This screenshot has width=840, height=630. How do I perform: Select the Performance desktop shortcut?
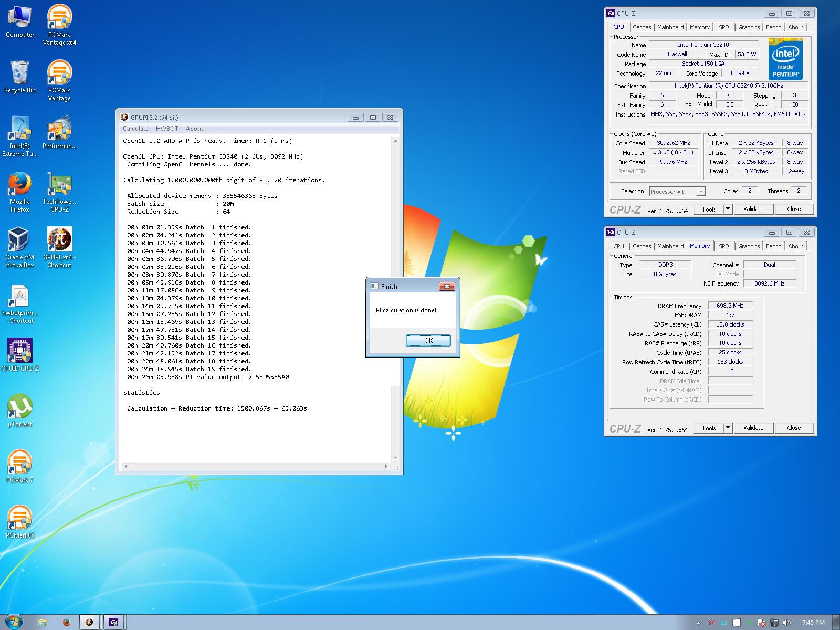click(59, 133)
